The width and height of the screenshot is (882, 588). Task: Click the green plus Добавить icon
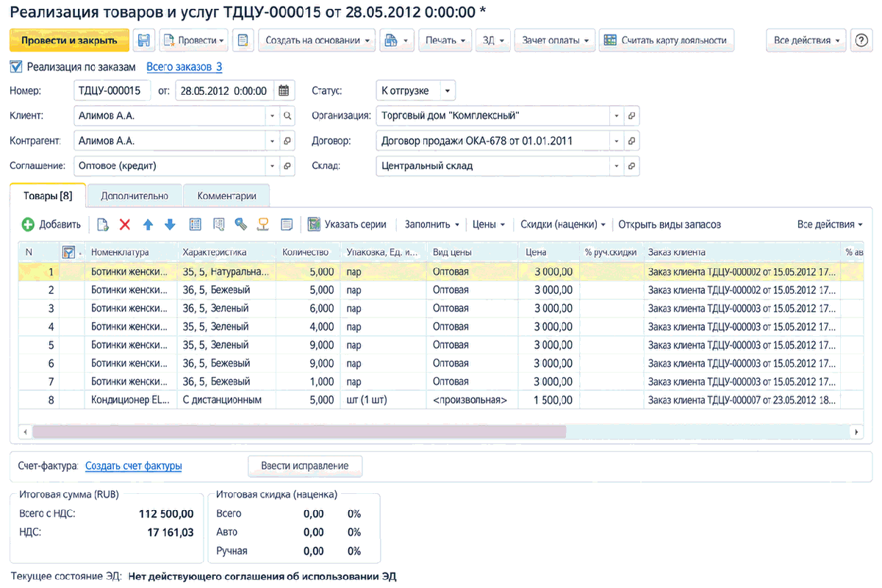28,224
